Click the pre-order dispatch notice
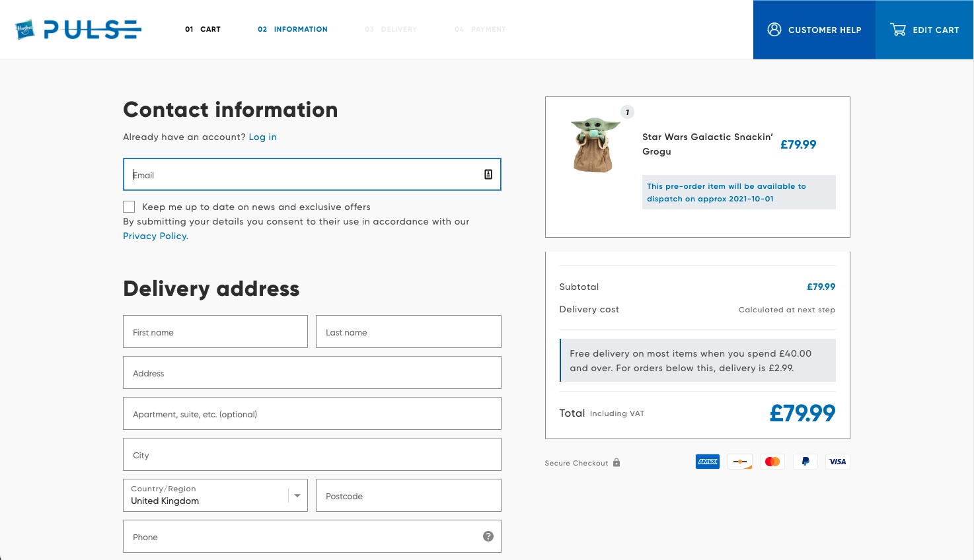 (739, 192)
